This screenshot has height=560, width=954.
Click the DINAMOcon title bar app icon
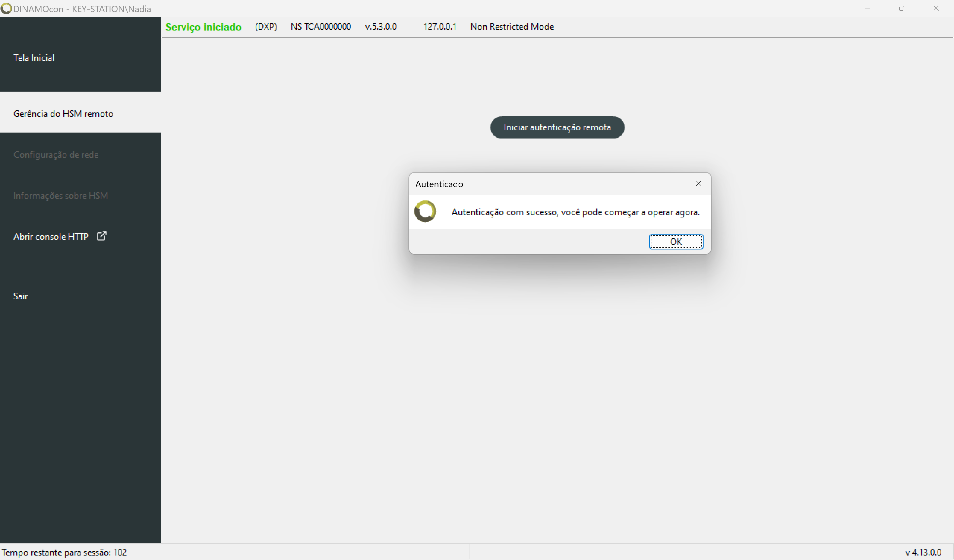6,8
